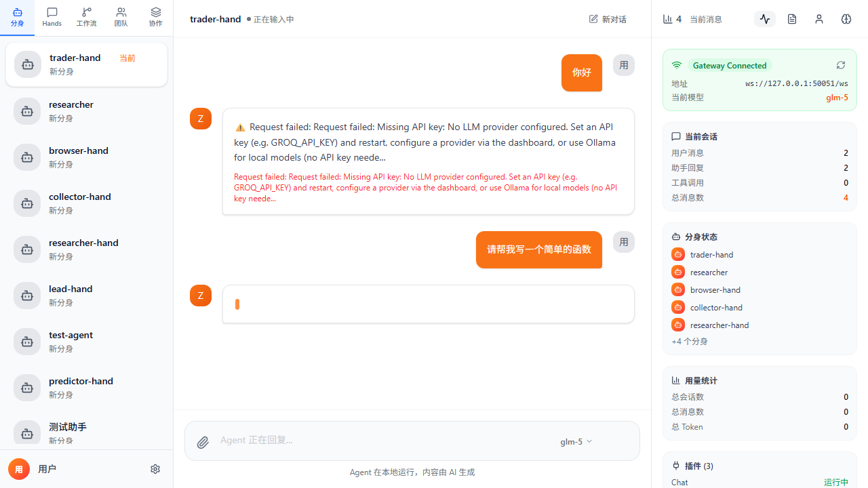Click the paperclip attachment icon
The width and height of the screenshot is (868, 488).
203,443
